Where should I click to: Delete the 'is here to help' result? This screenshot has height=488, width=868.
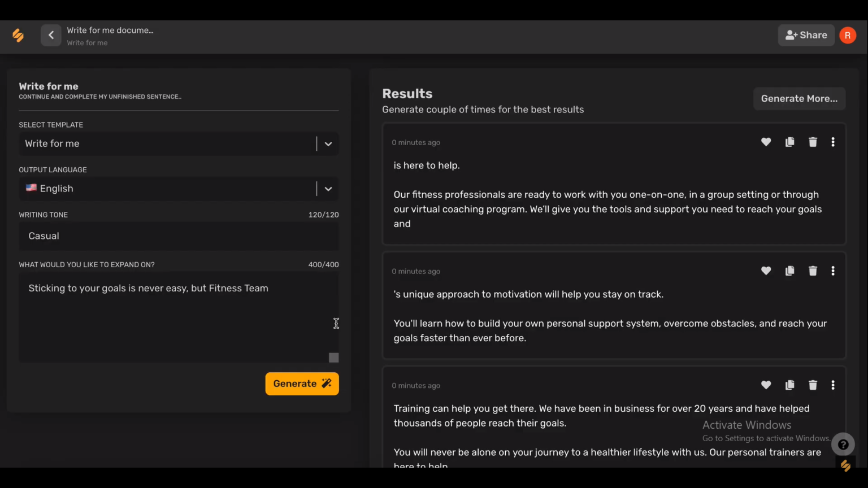(813, 142)
